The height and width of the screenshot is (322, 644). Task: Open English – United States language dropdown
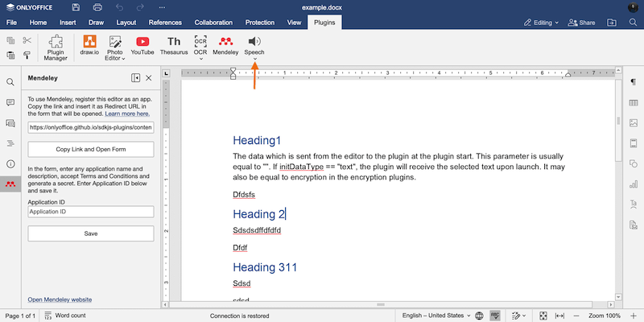[434, 316]
